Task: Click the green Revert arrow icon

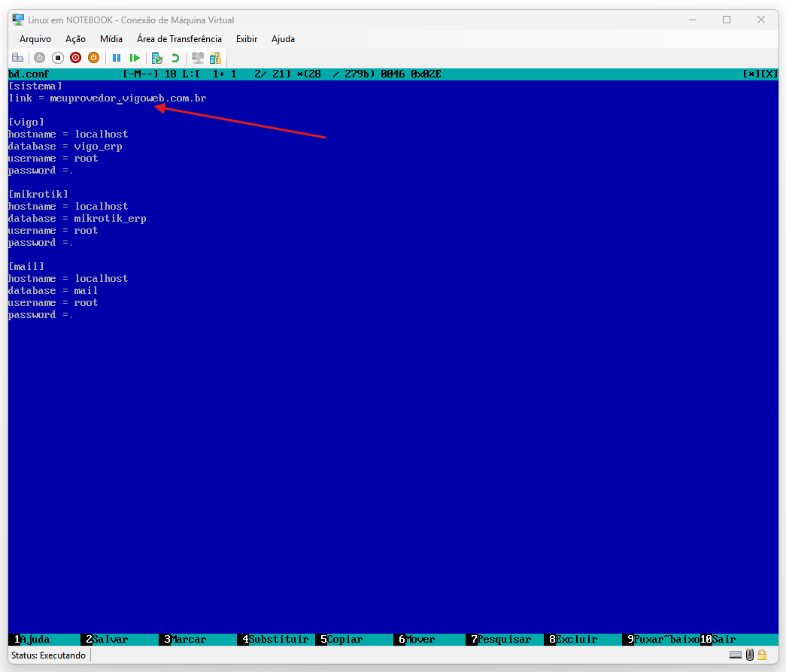Action: pyautogui.click(x=175, y=58)
